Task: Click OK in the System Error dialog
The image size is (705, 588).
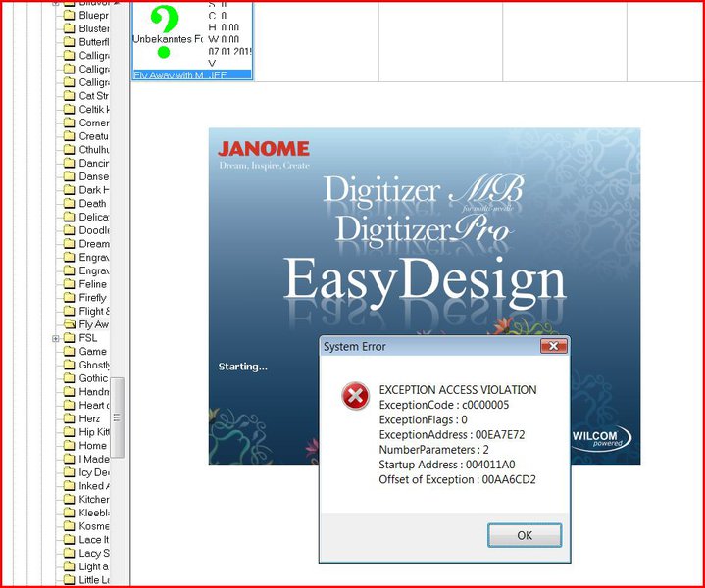Action: click(525, 535)
